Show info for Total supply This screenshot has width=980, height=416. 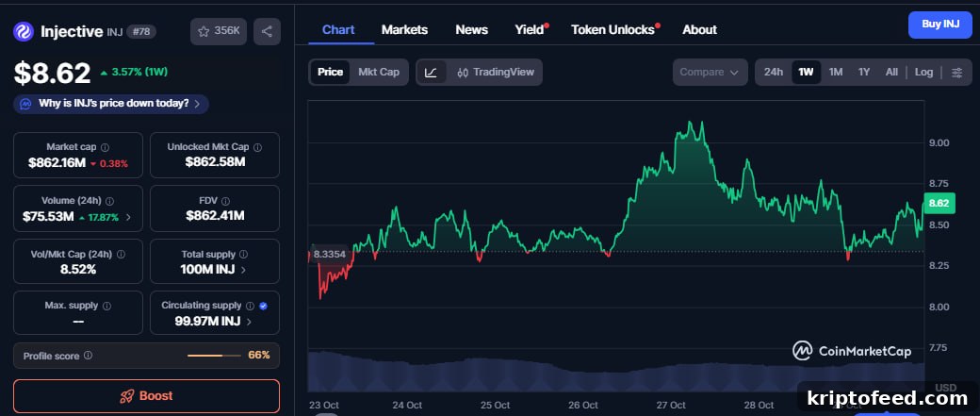coord(244,255)
